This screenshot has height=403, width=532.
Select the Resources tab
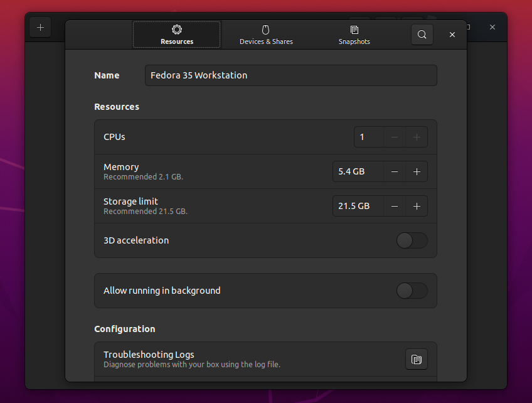click(x=177, y=35)
